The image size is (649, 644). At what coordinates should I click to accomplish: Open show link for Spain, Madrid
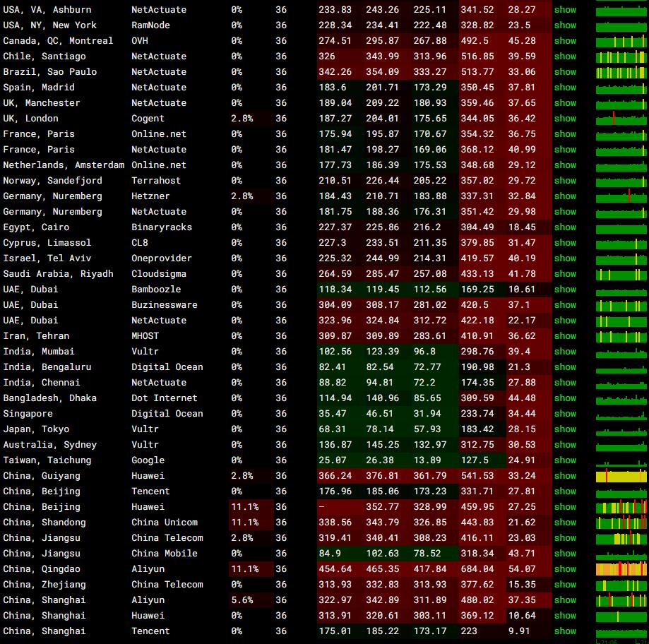(565, 88)
